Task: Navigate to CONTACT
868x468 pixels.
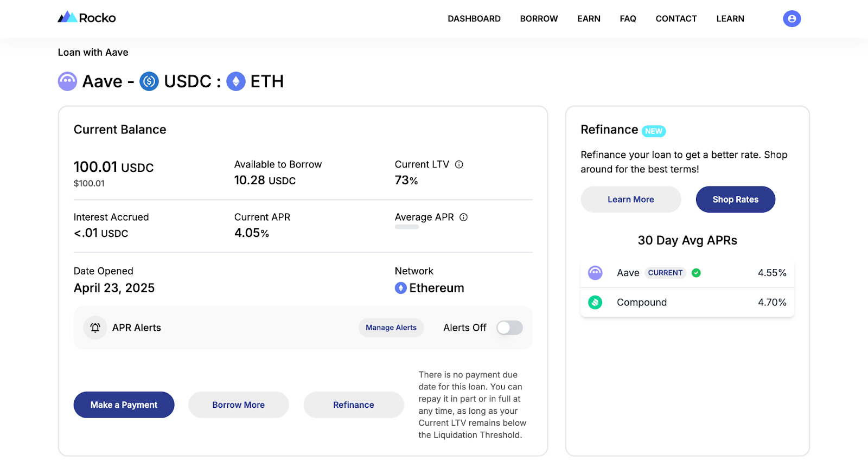Action: tap(676, 18)
